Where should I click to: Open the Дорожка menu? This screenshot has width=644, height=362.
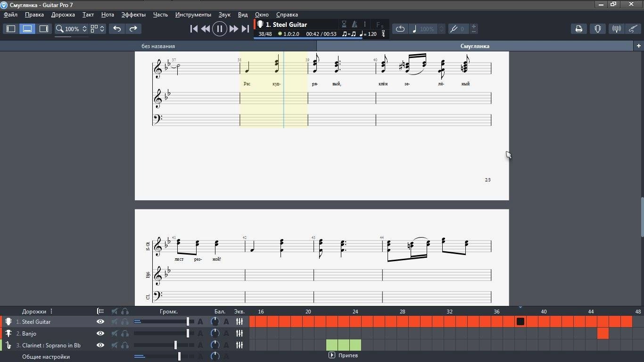[63, 15]
